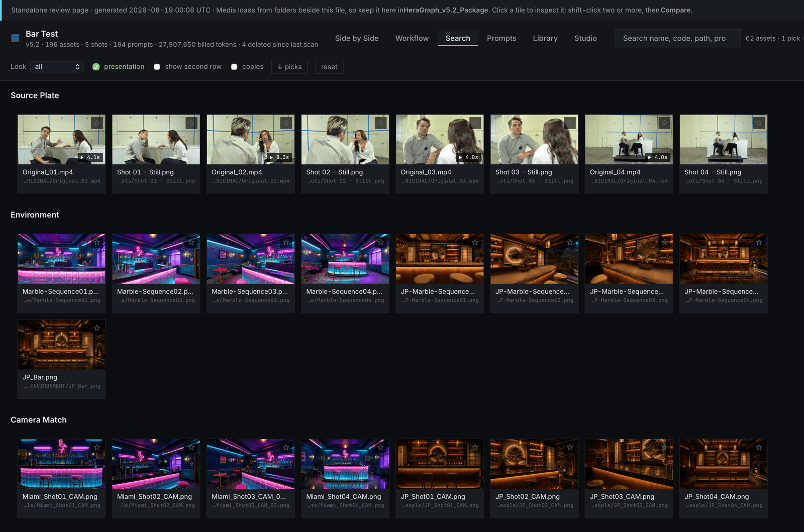804x532 pixels.
Task: Inspect the Miami_Shot02_CAM.png thumbnail
Action: 156,464
